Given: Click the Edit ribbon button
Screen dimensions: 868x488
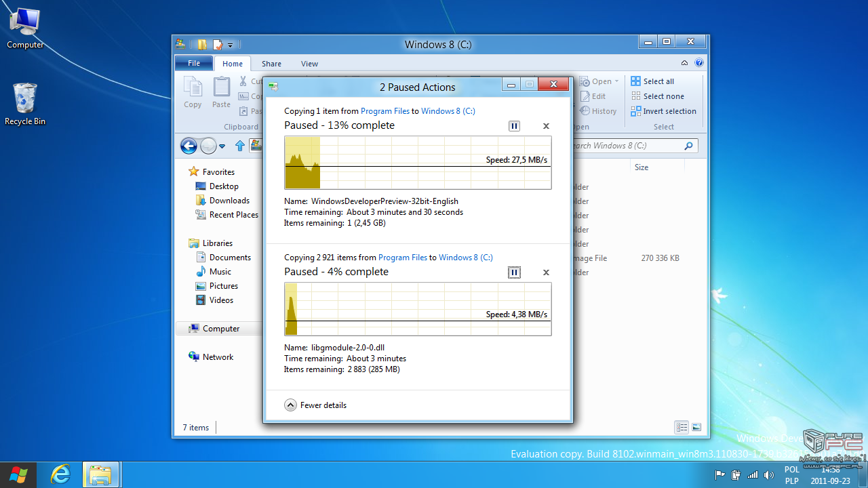Looking at the screenshot, I should pos(593,96).
